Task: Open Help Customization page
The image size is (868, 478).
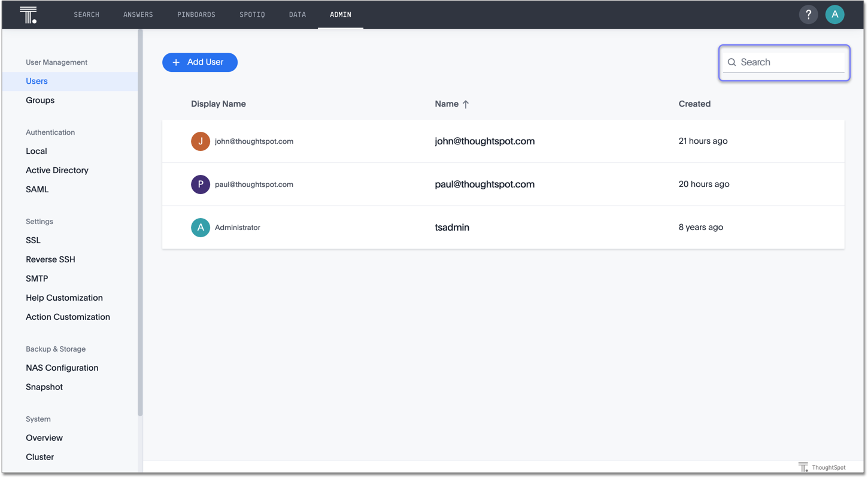Action: click(64, 298)
